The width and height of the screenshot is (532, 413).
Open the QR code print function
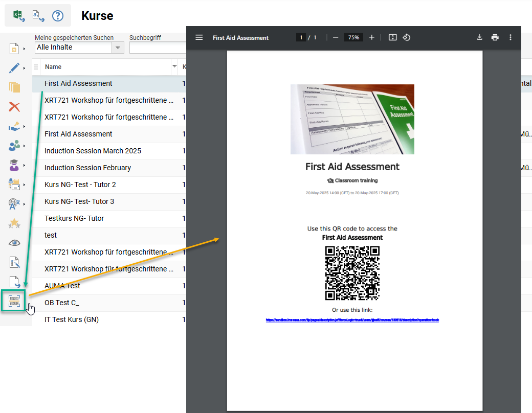point(14,301)
